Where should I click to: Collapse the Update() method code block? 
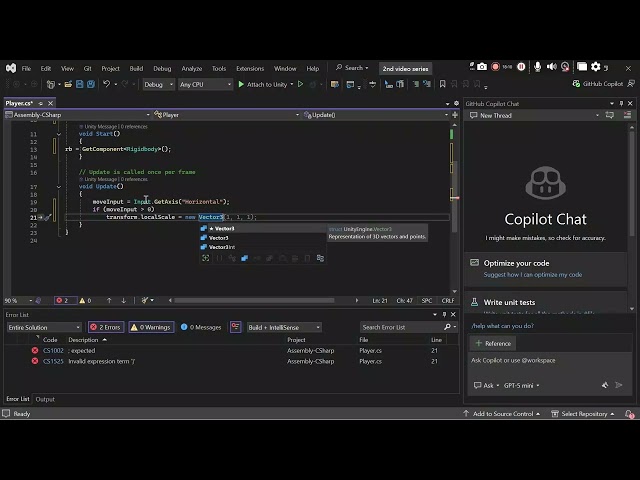pyautogui.click(x=59, y=187)
